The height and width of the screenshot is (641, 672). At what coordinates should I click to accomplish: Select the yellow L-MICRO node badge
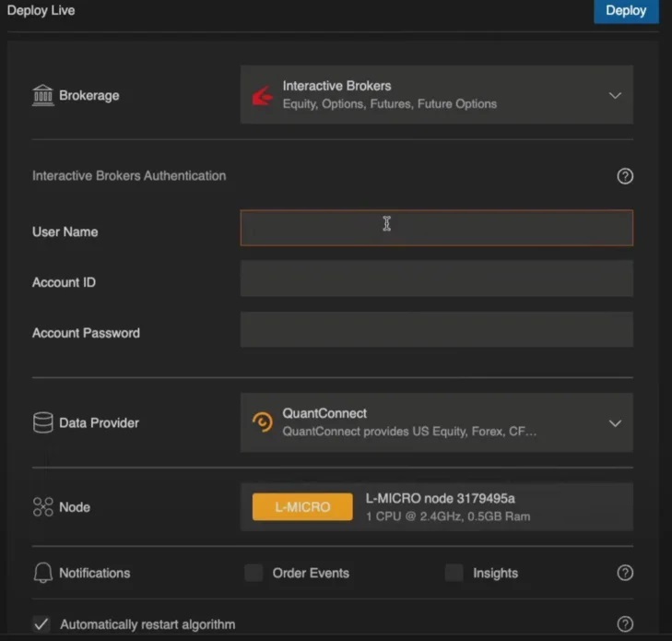point(302,506)
